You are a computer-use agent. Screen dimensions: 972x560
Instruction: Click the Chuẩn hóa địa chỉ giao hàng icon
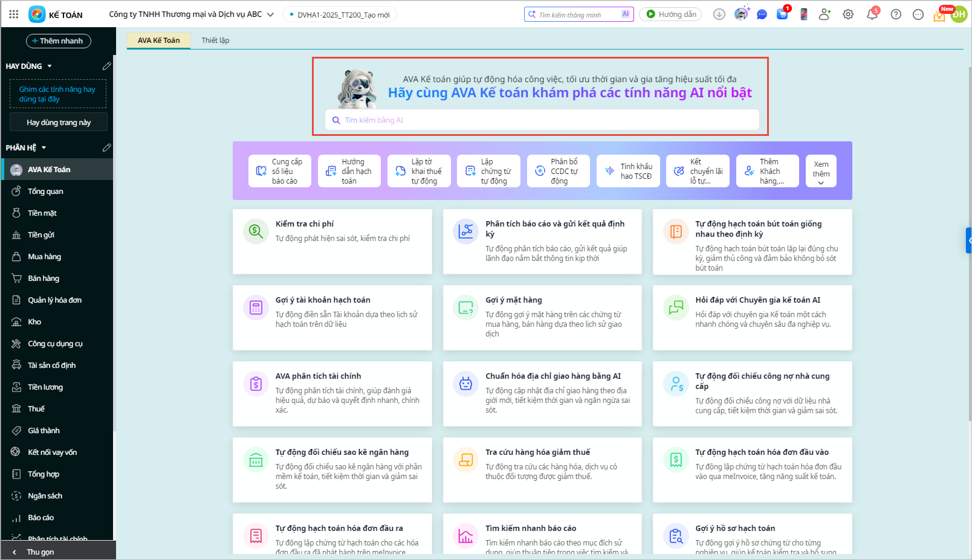pyautogui.click(x=466, y=383)
